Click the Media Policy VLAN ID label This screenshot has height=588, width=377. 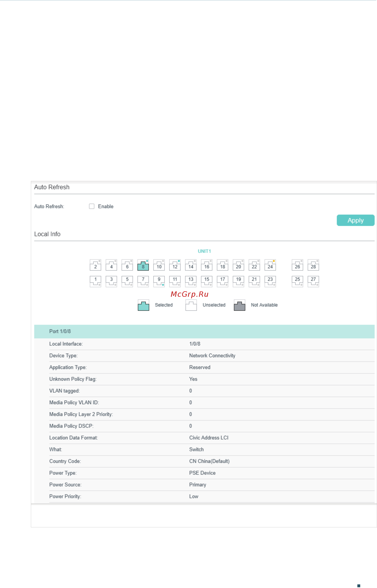74,403
